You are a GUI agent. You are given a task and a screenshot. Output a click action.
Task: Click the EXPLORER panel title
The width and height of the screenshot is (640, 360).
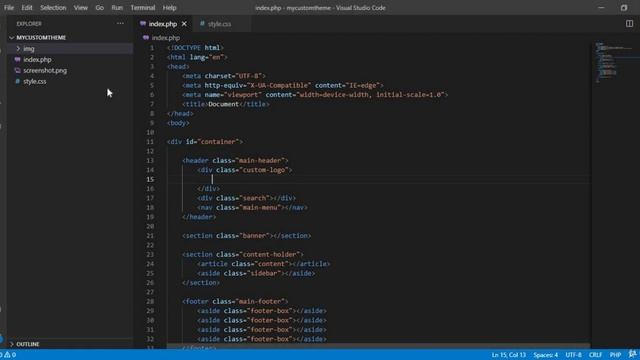coord(29,24)
